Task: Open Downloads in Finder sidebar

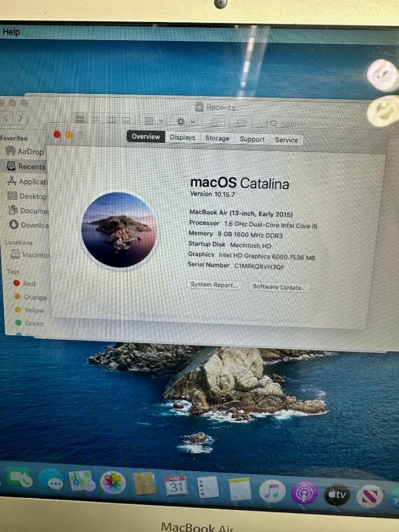Action: 29,224
